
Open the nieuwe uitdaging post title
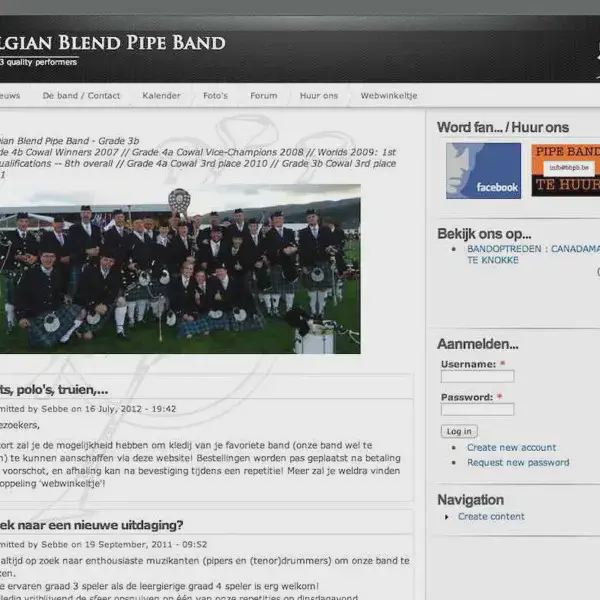[91, 525]
